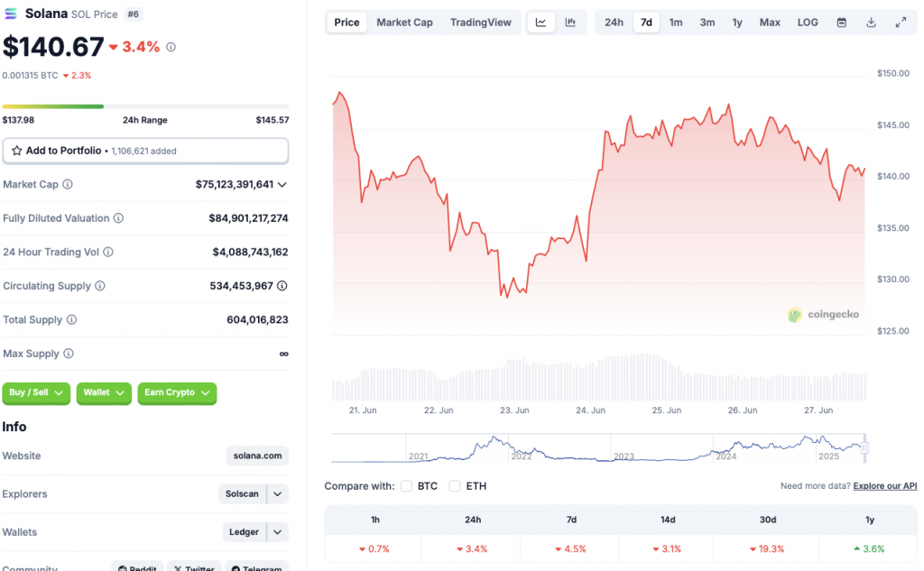Screen dimensions: 924x571
Task: Click Explore our API link
Action: coord(885,486)
